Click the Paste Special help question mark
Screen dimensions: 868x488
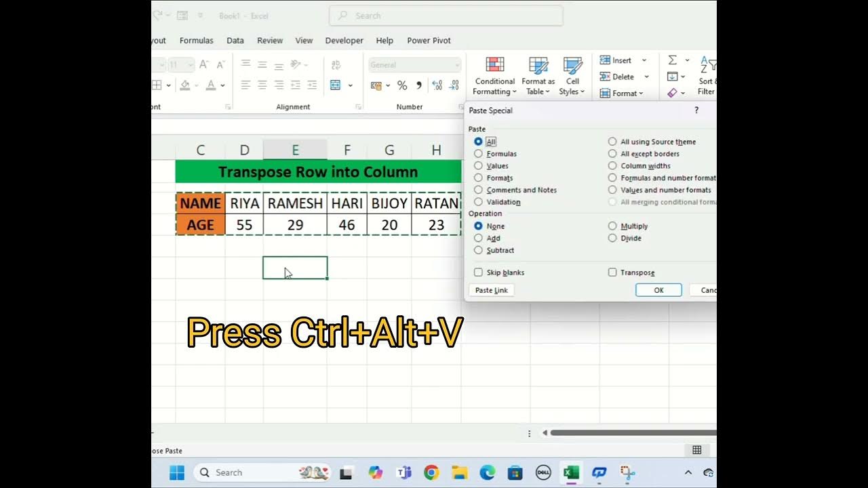[x=696, y=110]
